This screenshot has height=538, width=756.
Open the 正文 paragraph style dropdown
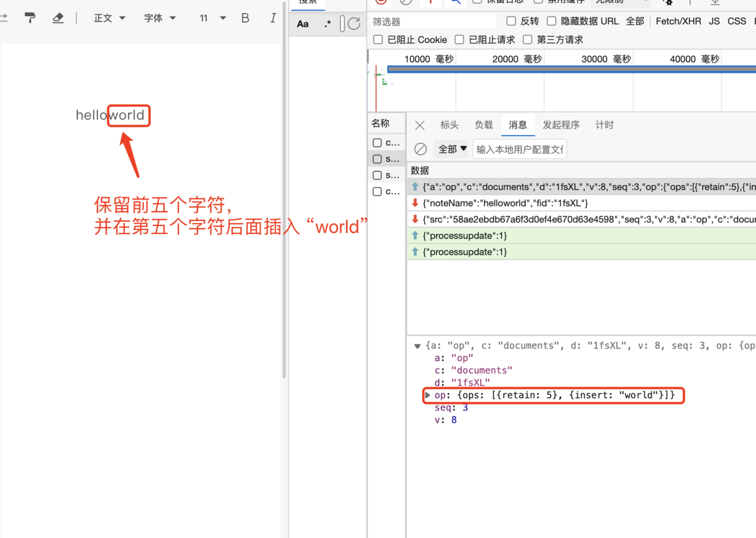(109, 18)
